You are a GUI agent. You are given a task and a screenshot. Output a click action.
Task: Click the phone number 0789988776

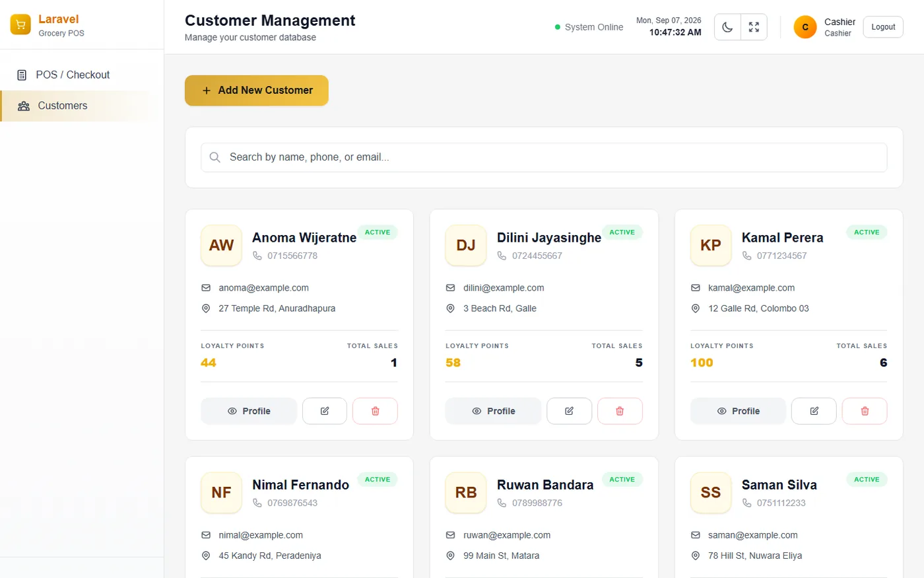pos(537,503)
